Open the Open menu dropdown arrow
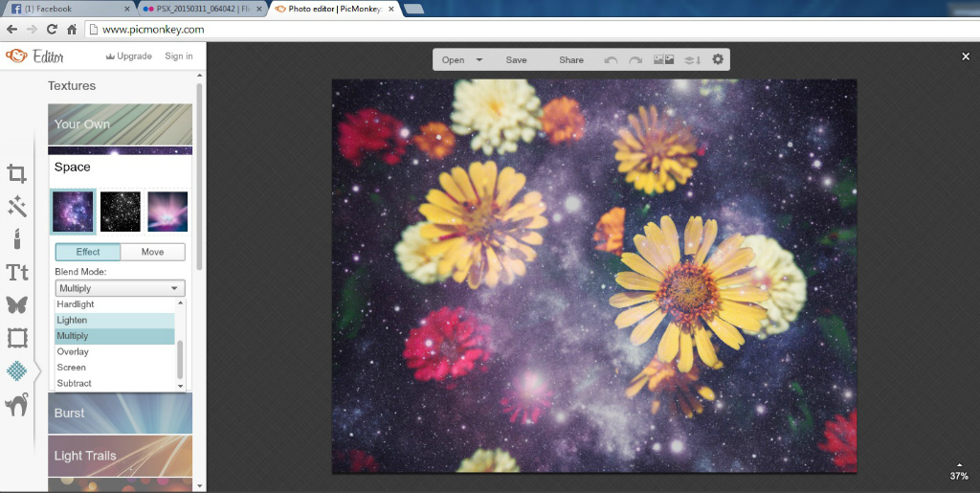The height and width of the screenshot is (493, 980). pyautogui.click(x=479, y=60)
